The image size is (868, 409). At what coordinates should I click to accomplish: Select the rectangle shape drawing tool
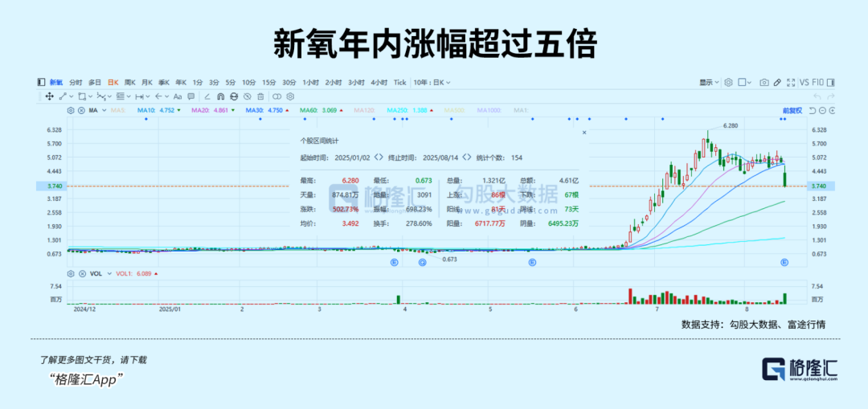82,96
